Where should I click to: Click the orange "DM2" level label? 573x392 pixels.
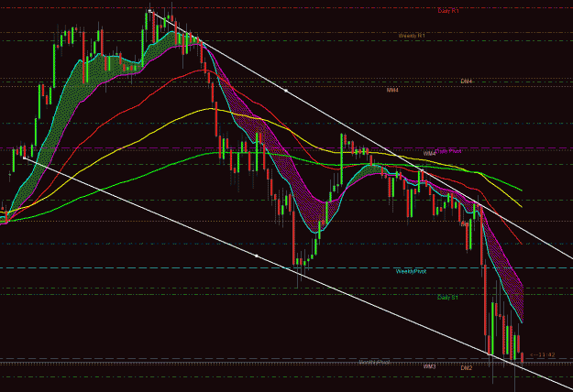tap(467, 368)
